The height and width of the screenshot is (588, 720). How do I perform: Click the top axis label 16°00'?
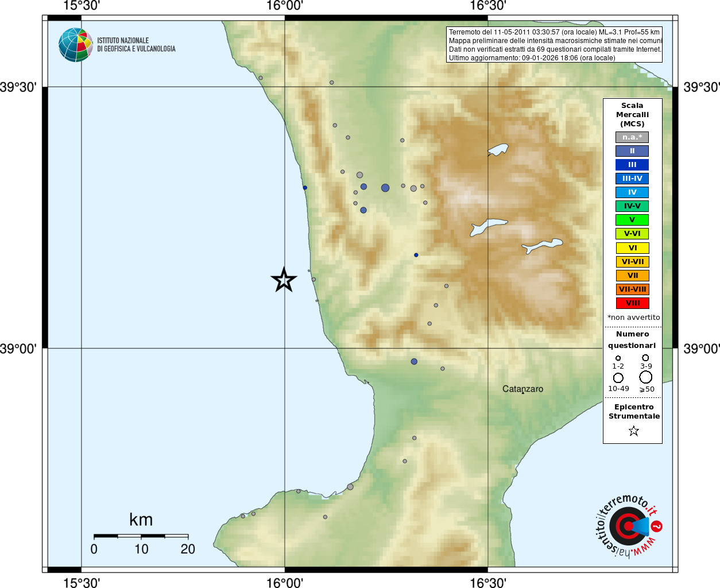(285, 6)
